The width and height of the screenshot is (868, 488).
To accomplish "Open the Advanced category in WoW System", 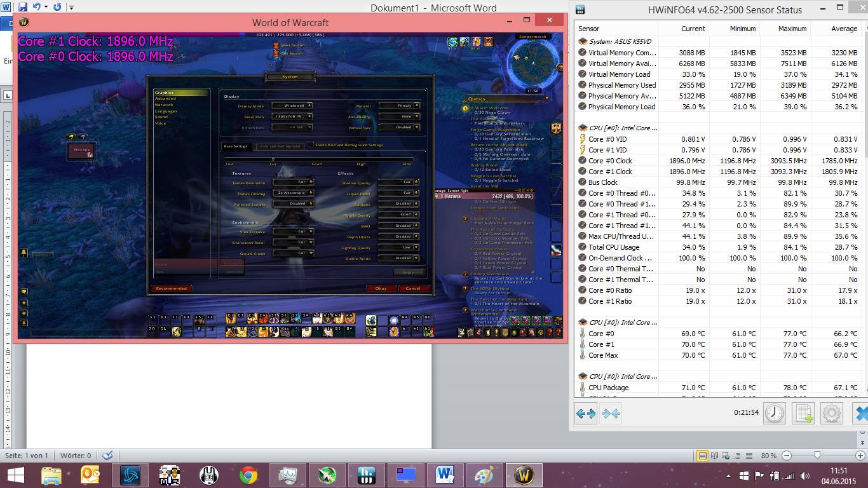I will pos(165,98).
